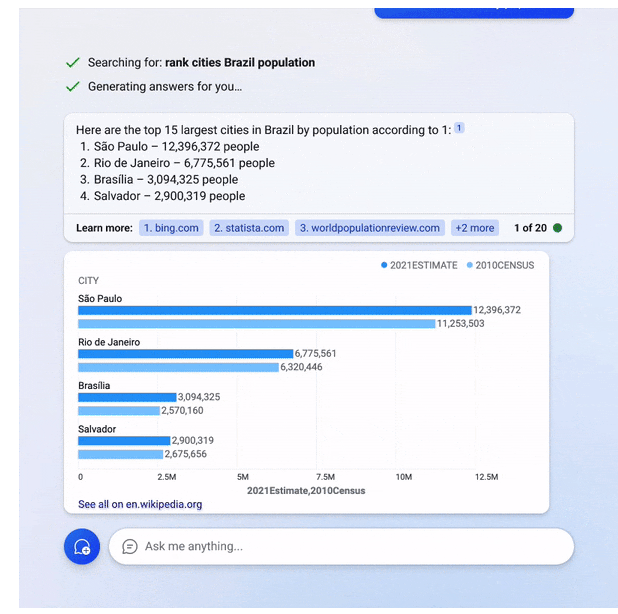Toggle the 2010CENSUS legend series
The height and width of the screenshot is (614, 618).
point(500,265)
